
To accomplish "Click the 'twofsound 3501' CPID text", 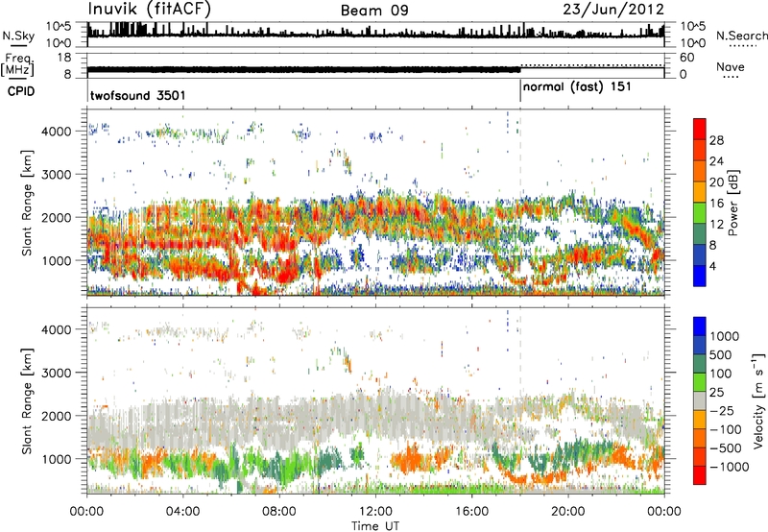I will click(138, 95).
